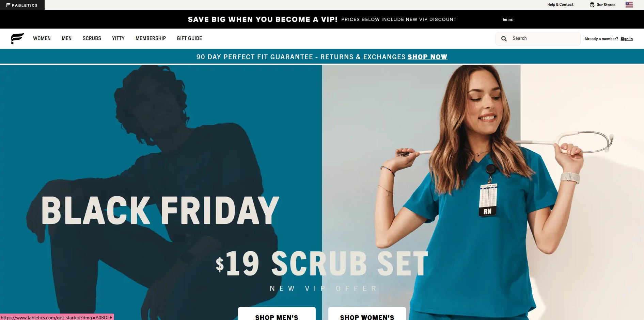Image resolution: width=644 pixels, height=320 pixels.
Task: Go to the Yitty section
Action: [118, 38]
